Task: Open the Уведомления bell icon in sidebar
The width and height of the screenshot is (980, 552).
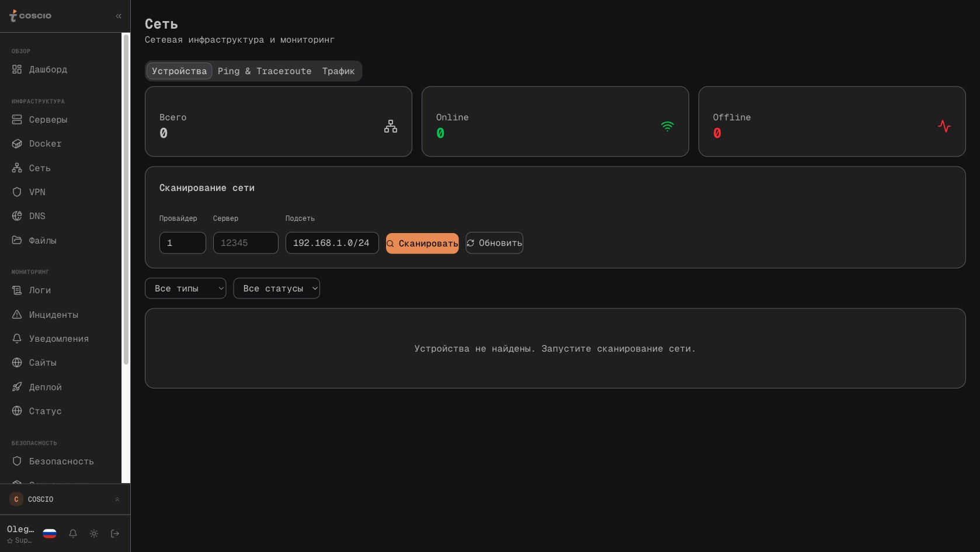Action: [x=17, y=339]
